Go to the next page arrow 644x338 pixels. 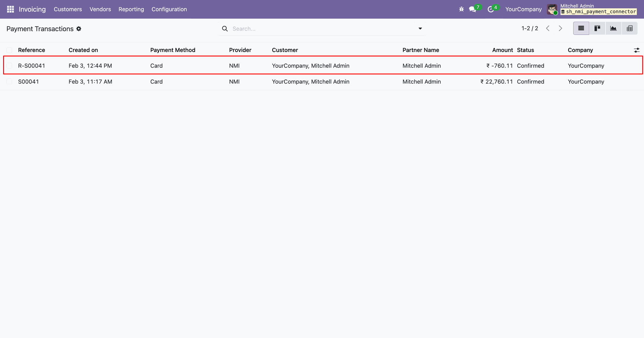(560, 29)
